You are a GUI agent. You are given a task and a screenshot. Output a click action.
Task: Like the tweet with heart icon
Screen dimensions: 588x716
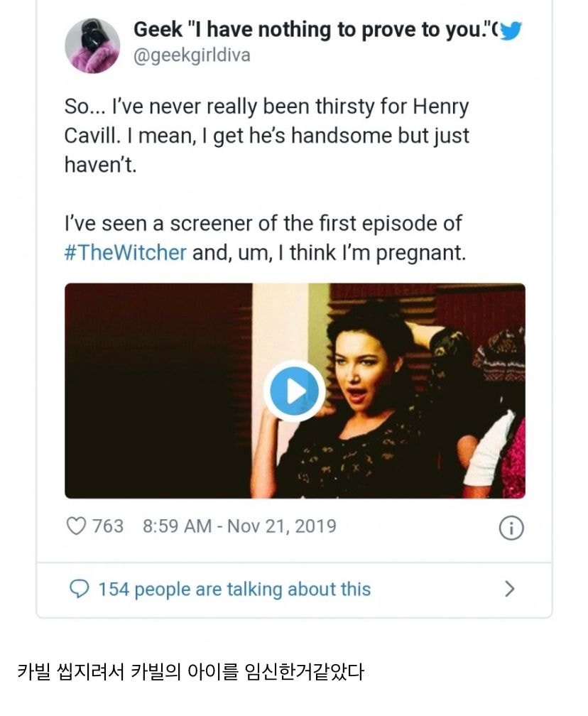pyautogui.click(x=76, y=526)
